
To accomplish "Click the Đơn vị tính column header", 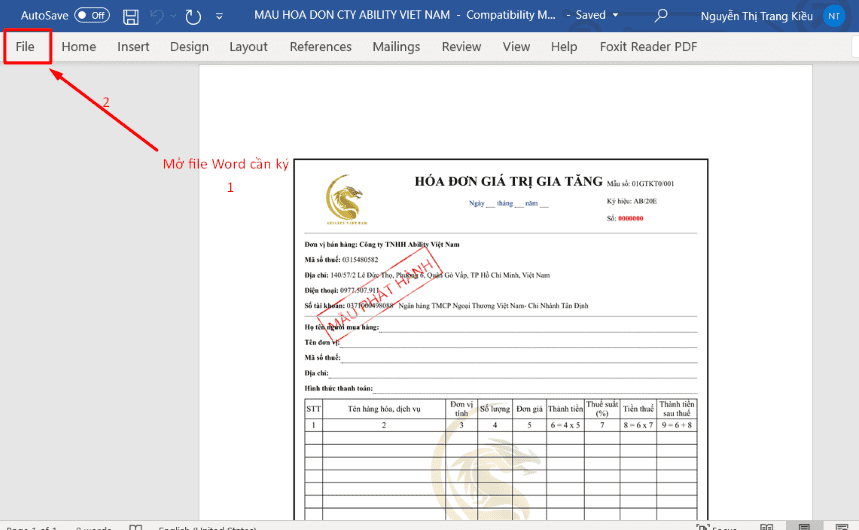I will 461,409.
